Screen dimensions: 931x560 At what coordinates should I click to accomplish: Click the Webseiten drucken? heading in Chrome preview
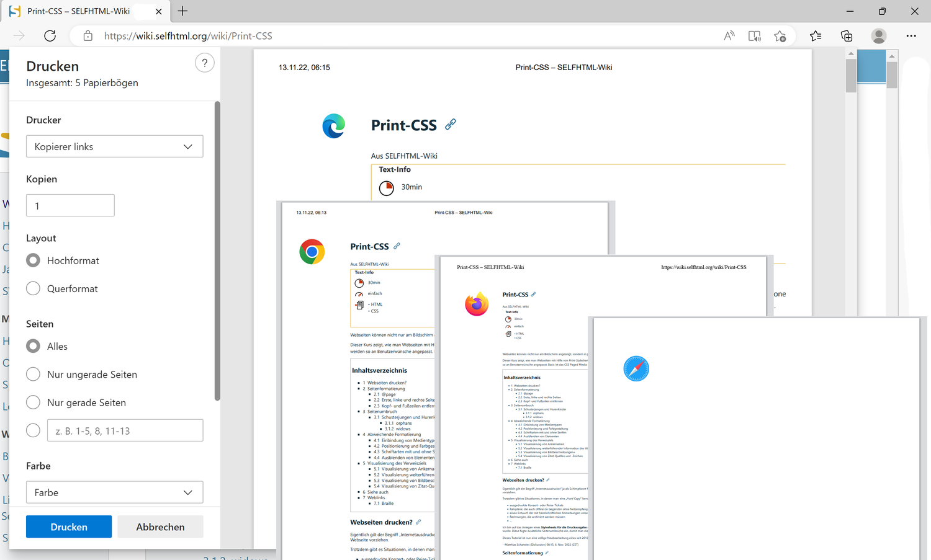pos(381,522)
